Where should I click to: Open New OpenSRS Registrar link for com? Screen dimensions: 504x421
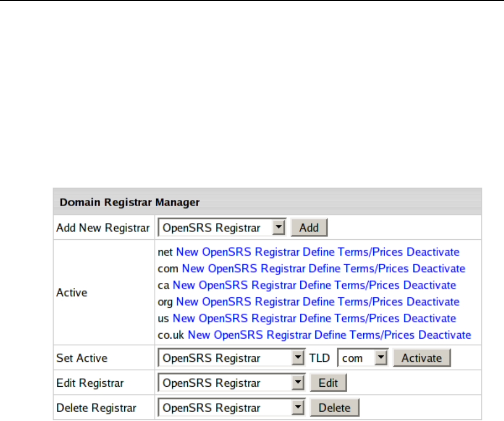[x=243, y=269]
